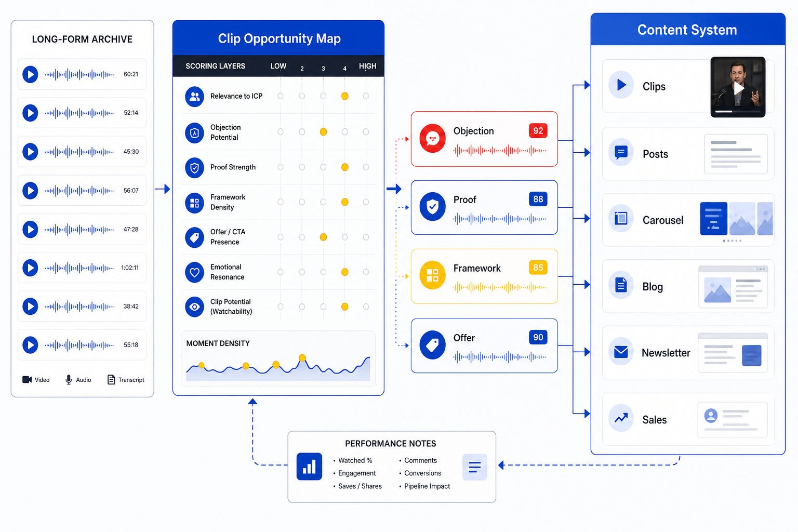
Task: Select score 2 for Framework Density
Action: point(302,202)
